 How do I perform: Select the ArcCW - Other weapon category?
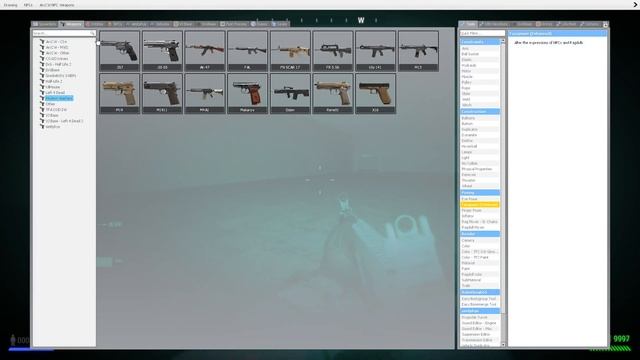tap(57, 53)
